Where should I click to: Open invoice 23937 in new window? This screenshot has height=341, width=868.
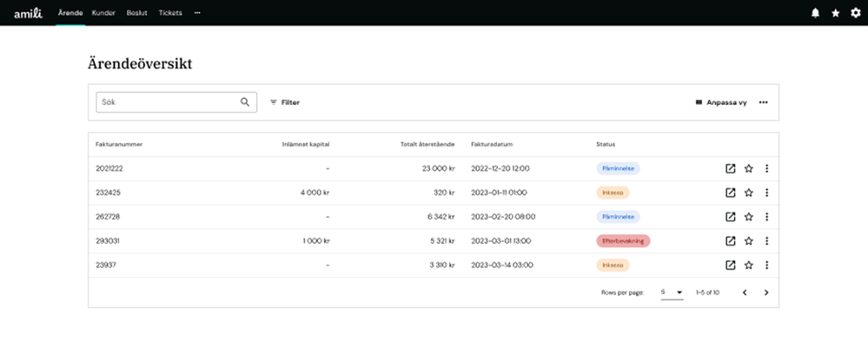pos(730,266)
